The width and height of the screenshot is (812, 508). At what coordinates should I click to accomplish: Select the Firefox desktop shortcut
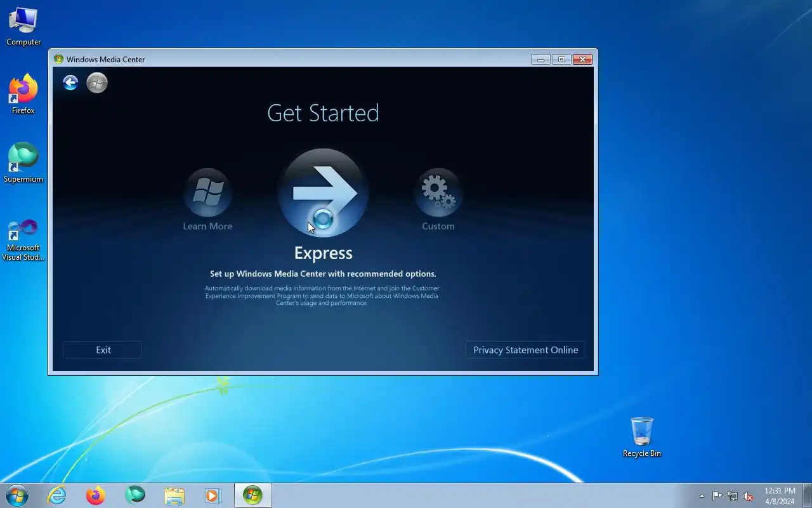[23, 95]
